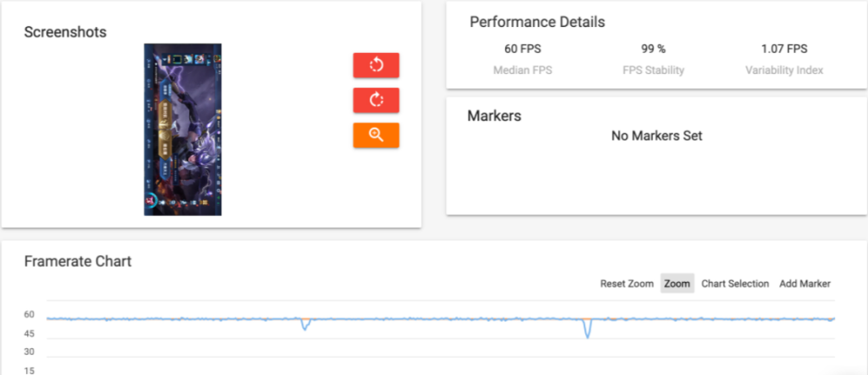Click the 1.07 FPS variability value

pos(784,49)
